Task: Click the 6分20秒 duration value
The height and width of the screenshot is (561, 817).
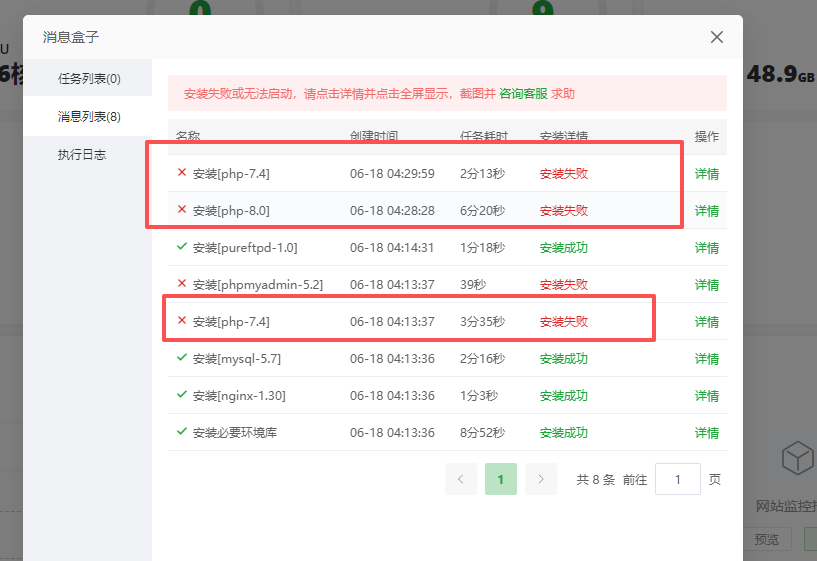Action: [482, 211]
